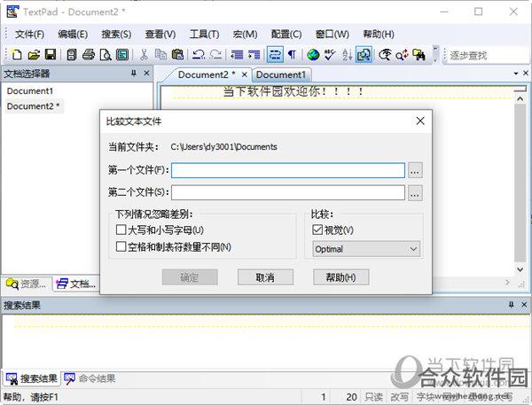
Task: Click the redo arrow icon
Action: click(x=215, y=55)
